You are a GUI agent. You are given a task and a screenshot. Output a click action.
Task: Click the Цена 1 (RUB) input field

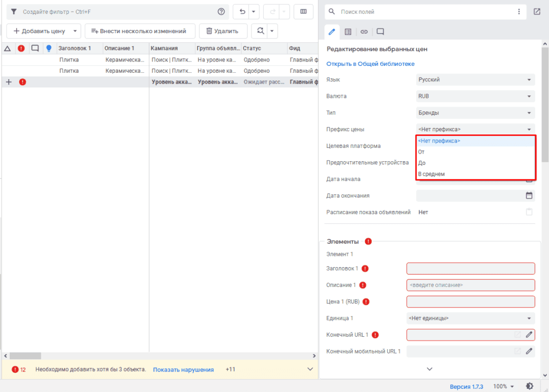[471, 301]
